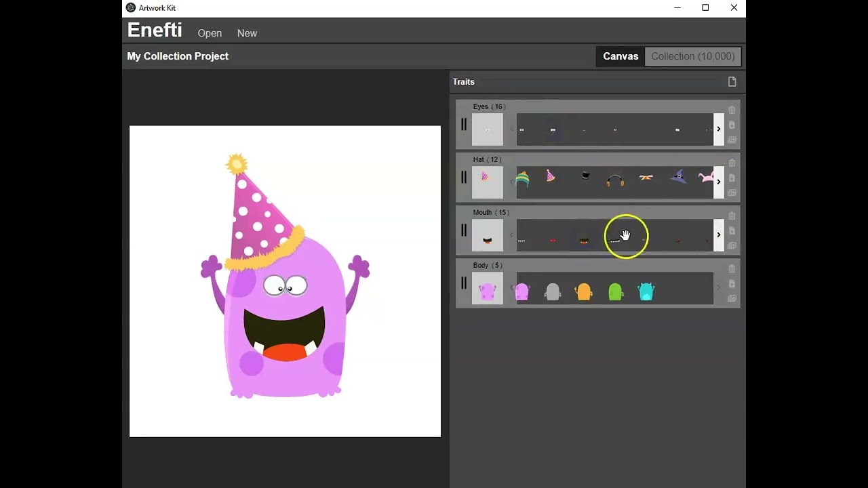Add a file to the Hat trait
Image resolution: width=868 pixels, height=488 pixels.
pos(732,178)
